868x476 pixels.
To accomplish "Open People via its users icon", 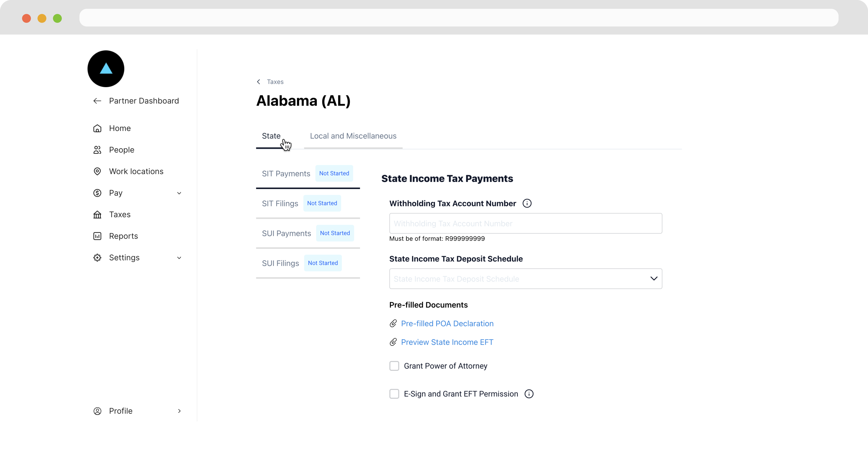I will click(x=97, y=150).
